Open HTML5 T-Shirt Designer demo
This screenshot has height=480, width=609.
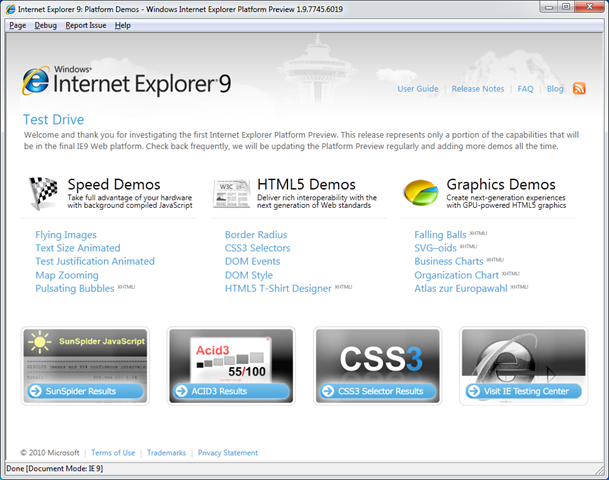[278, 289]
